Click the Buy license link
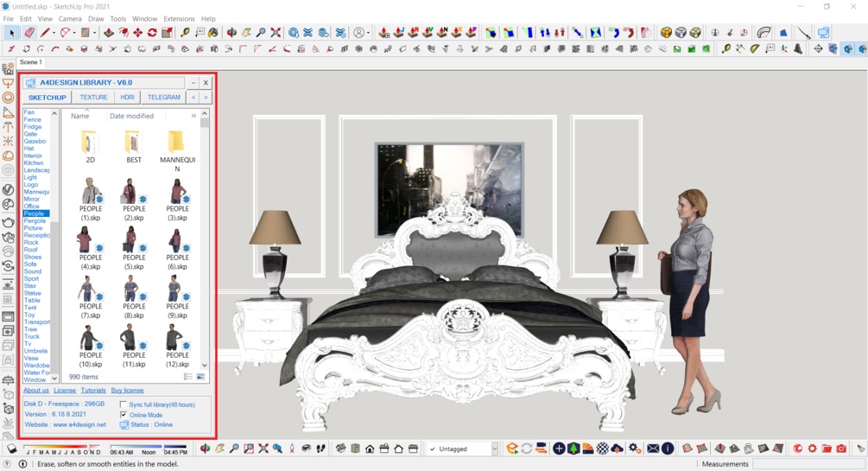 [127, 391]
